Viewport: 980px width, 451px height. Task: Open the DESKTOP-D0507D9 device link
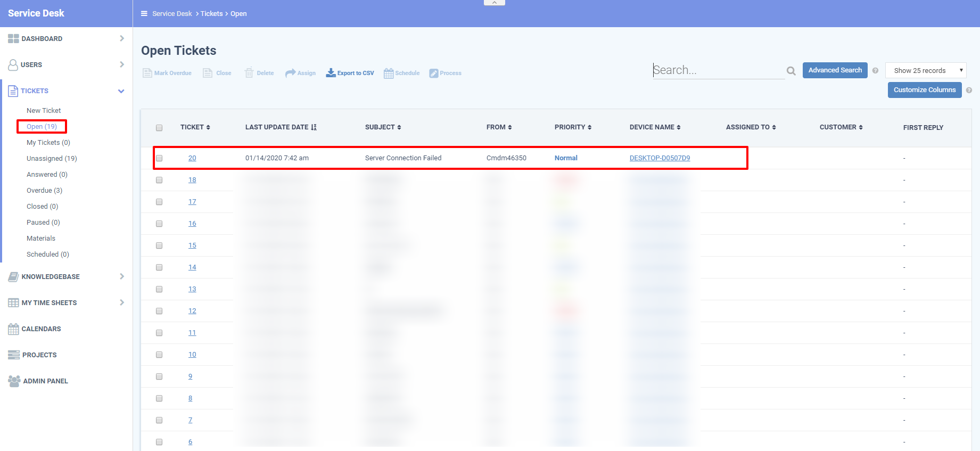[660, 158]
